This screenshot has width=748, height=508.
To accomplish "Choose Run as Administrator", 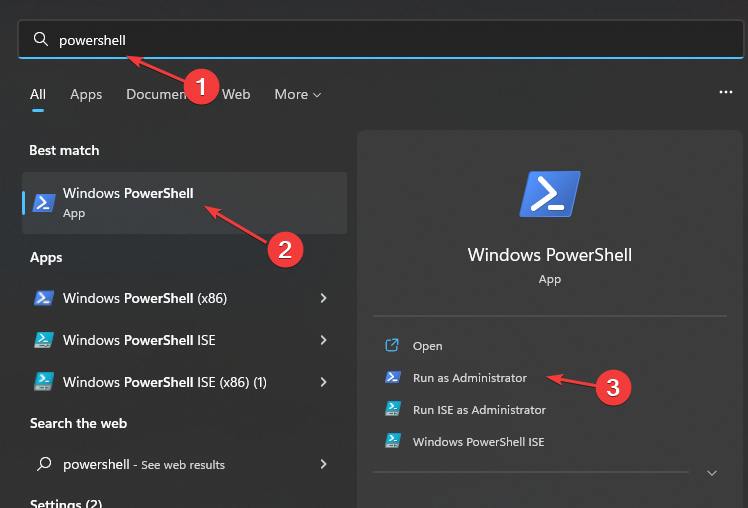I will (x=469, y=378).
